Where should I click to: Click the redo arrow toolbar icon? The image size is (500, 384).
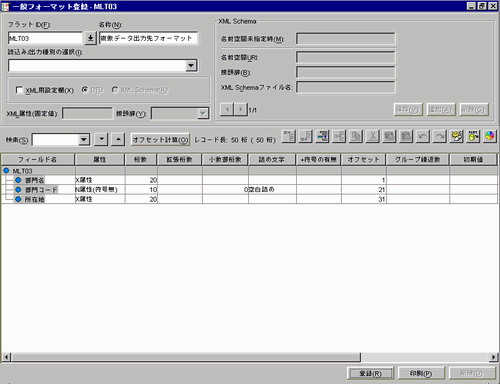point(439,136)
